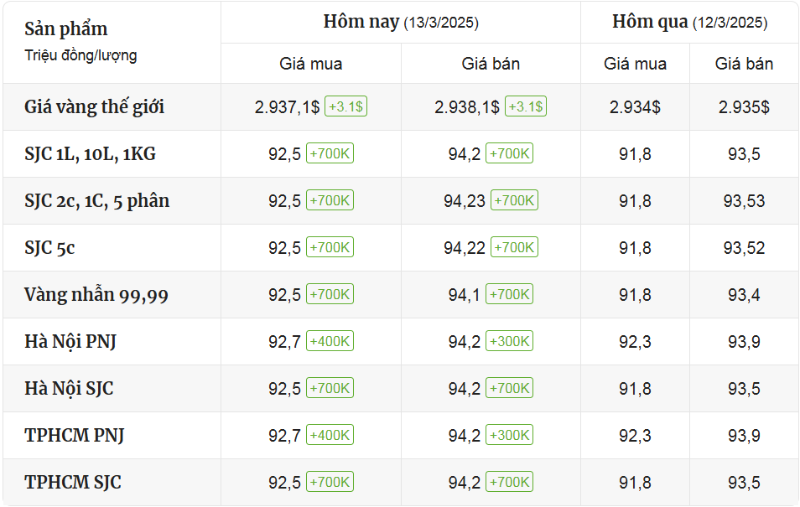800x507 pixels.
Task: Click yesterday's 93,53 sell price cell
Action: click(x=744, y=201)
